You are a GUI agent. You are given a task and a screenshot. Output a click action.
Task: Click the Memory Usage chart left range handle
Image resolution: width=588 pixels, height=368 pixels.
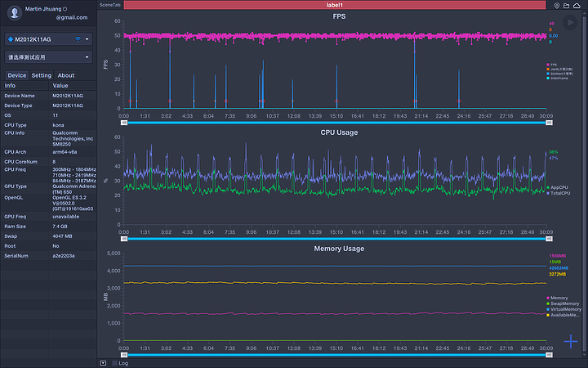[124, 355]
